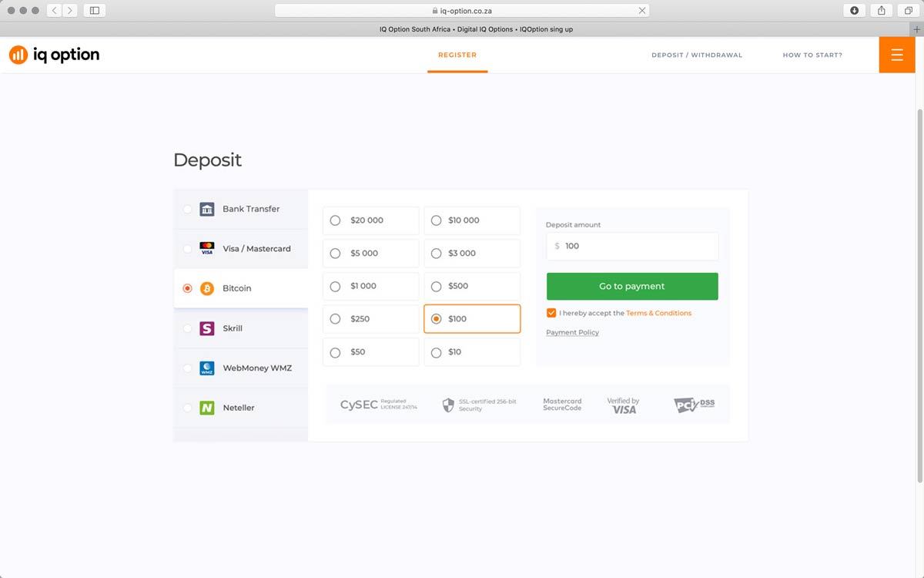Choose the $100 amount option
This screenshot has width=924, height=578.
pyautogui.click(x=472, y=318)
